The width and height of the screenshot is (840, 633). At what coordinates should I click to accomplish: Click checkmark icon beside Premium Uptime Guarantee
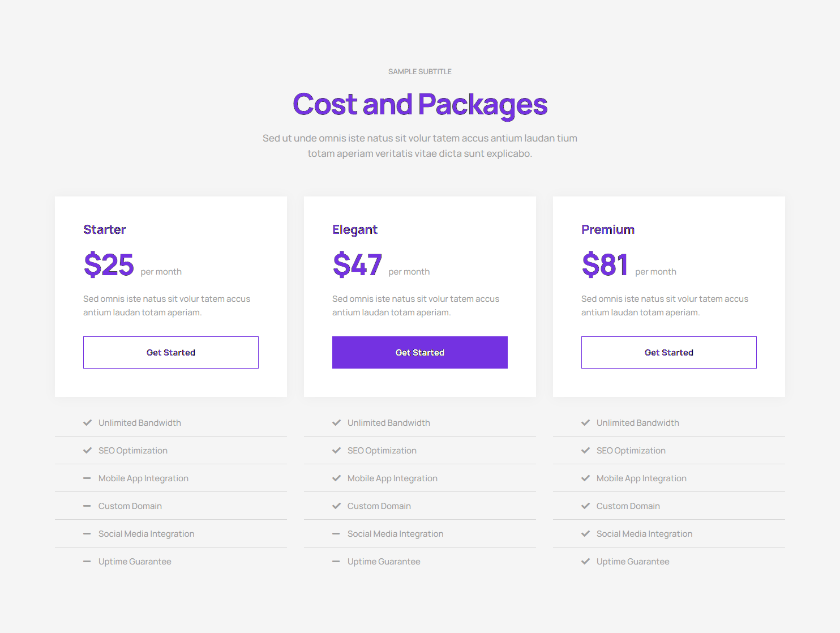point(585,562)
